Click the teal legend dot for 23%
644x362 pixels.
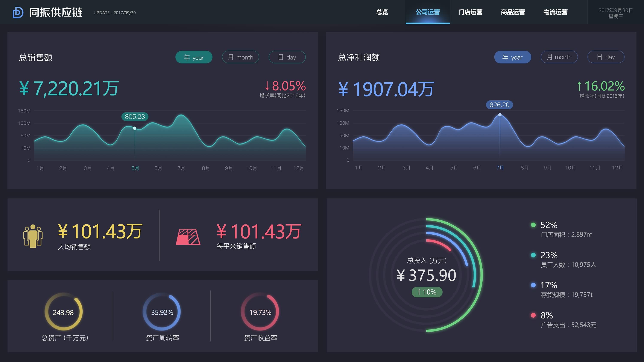point(533,255)
